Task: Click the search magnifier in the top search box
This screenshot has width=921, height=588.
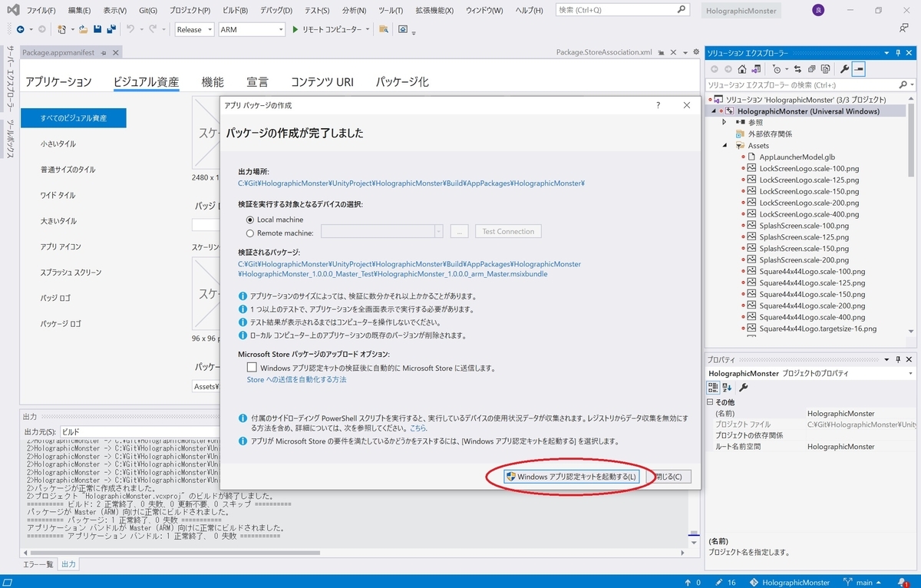Action: pos(682,10)
